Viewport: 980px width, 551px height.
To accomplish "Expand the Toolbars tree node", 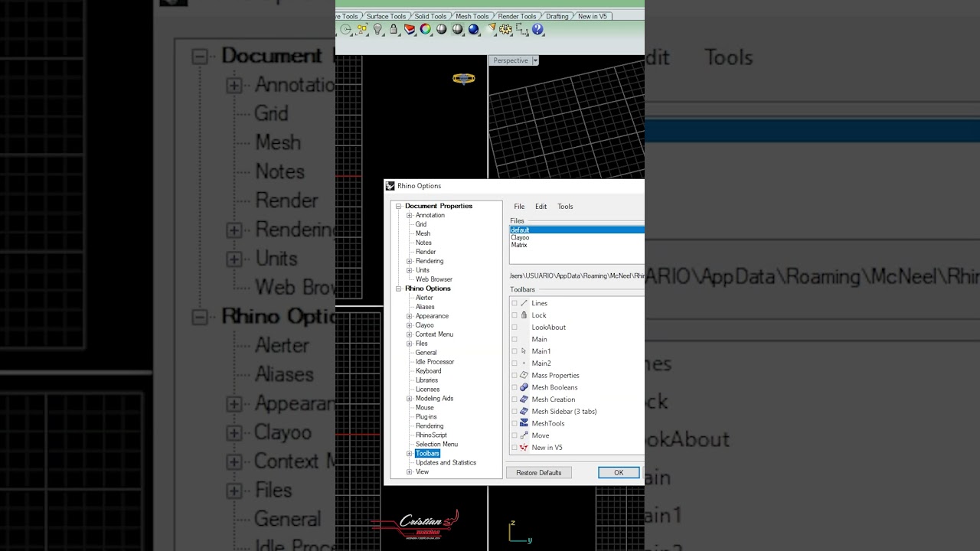I will pos(409,454).
